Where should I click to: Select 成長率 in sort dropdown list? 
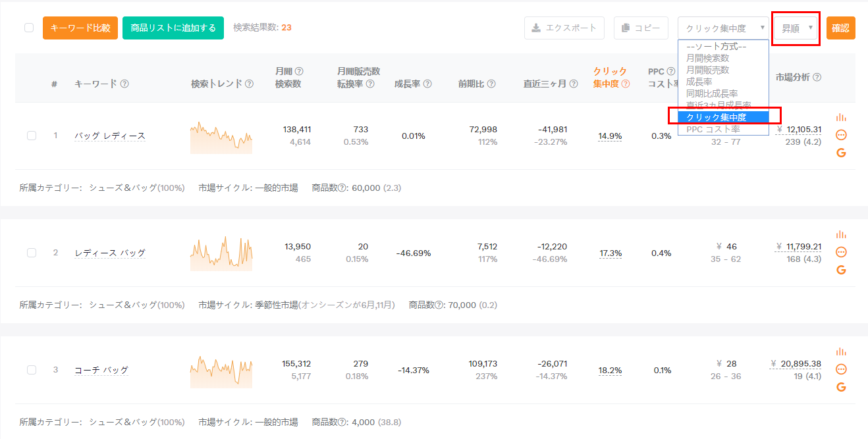[723, 82]
